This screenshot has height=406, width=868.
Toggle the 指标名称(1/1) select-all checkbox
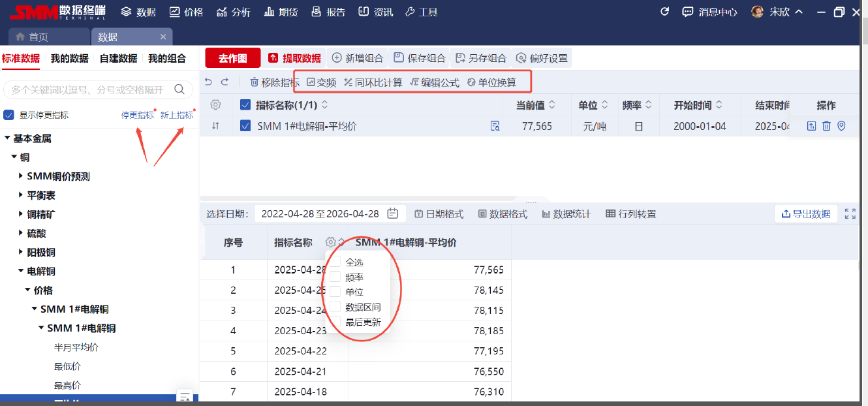pos(245,105)
